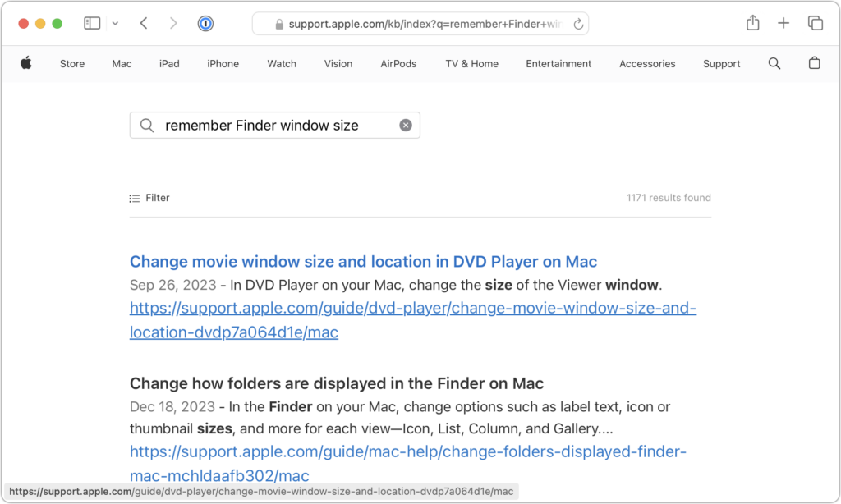Open the AirPods menu item
This screenshot has height=504, width=841.
pos(398,64)
